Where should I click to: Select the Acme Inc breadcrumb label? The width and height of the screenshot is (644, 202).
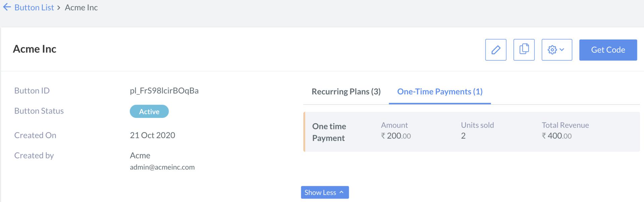pos(81,7)
